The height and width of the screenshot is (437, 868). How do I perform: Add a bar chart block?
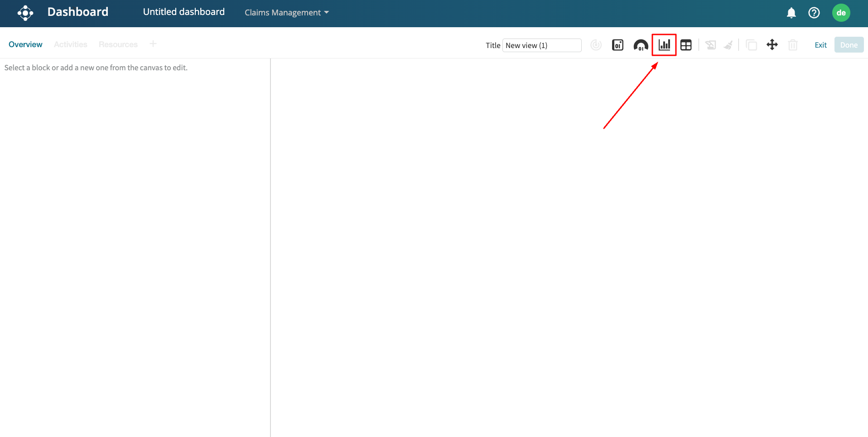pos(664,45)
